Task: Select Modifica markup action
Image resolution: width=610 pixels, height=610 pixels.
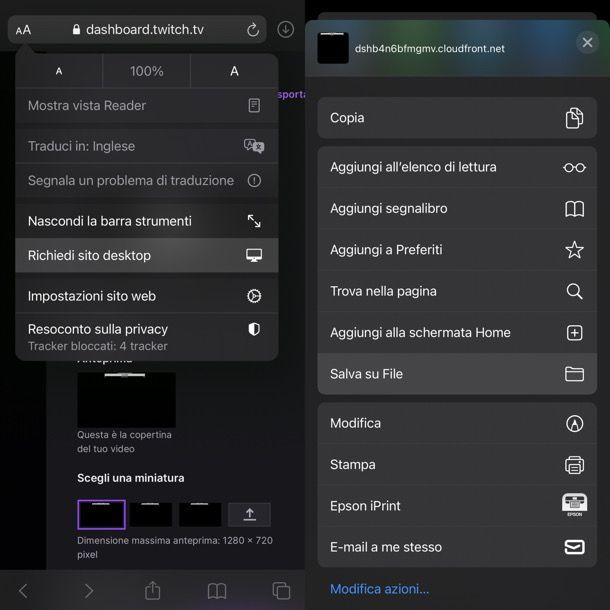Action: point(457,423)
